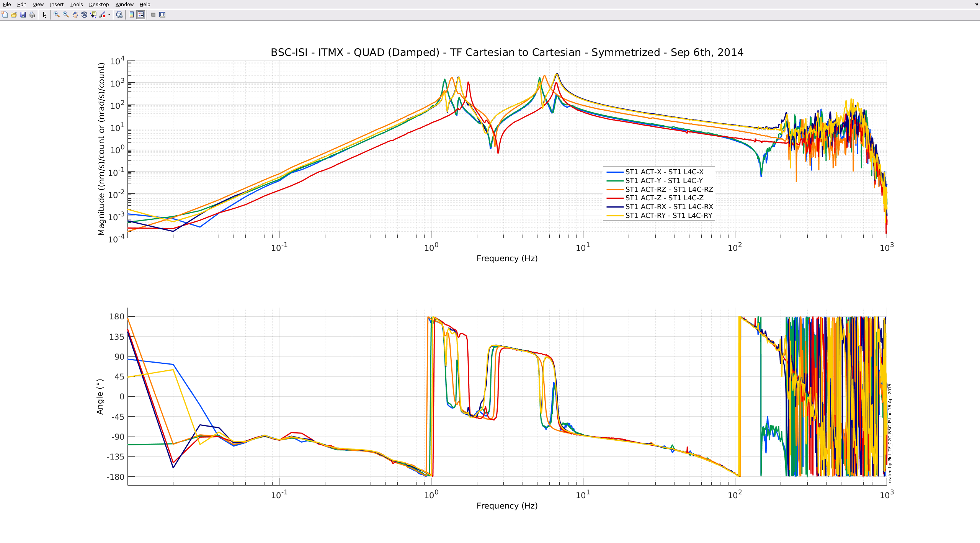Choose the Brush/Select Data tool
Screen dimensions: 980x543
102,15
